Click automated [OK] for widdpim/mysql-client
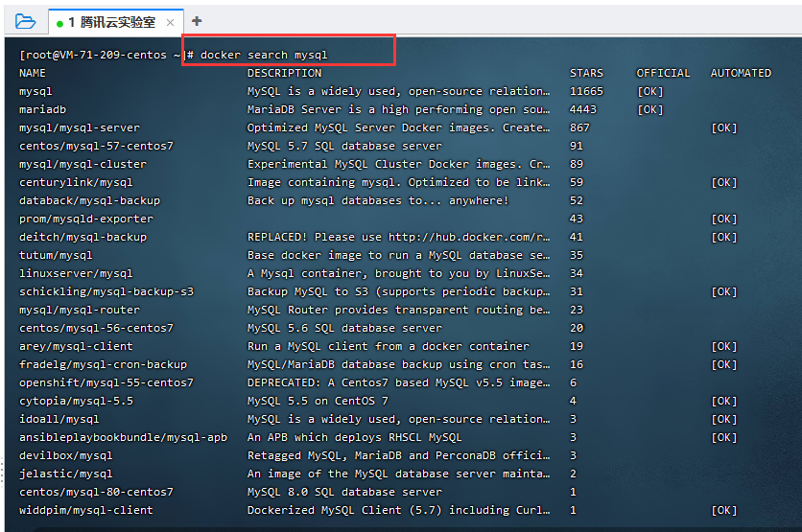Screen dimensions: 802x532 [x=723, y=511]
